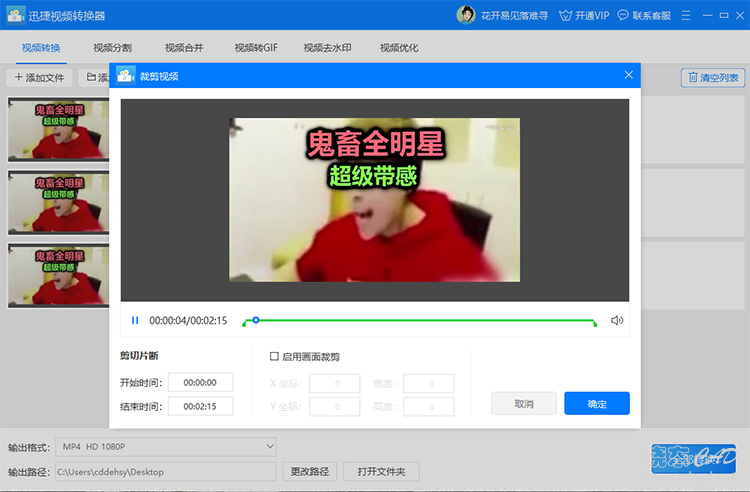
Task: Select the third video thumbnail in list
Action: click(x=58, y=276)
